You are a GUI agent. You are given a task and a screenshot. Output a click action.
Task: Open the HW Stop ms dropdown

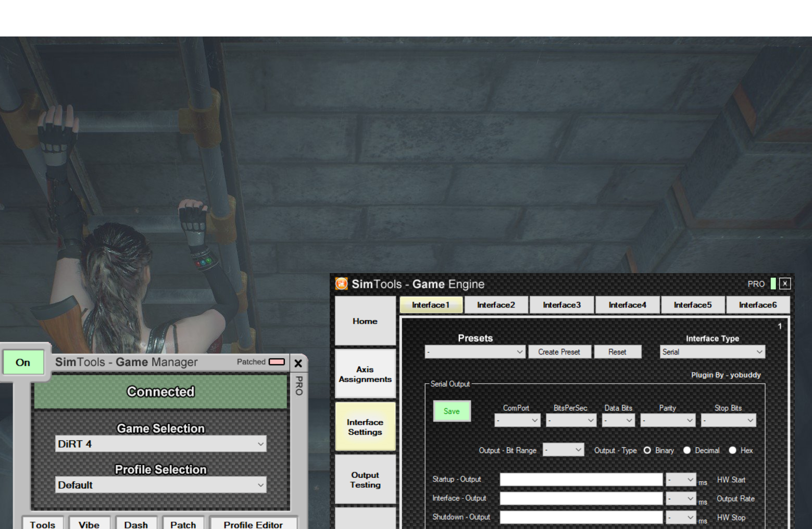[x=681, y=518]
